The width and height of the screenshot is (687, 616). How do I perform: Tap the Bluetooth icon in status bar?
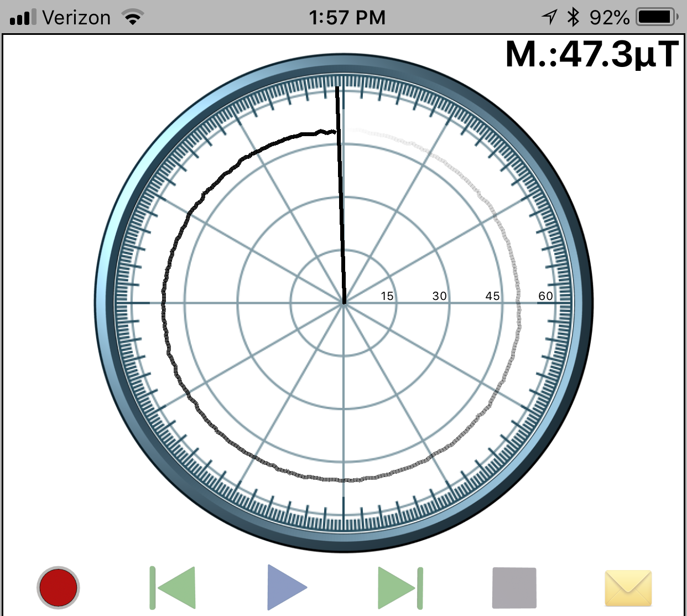(x=573, y=17)
